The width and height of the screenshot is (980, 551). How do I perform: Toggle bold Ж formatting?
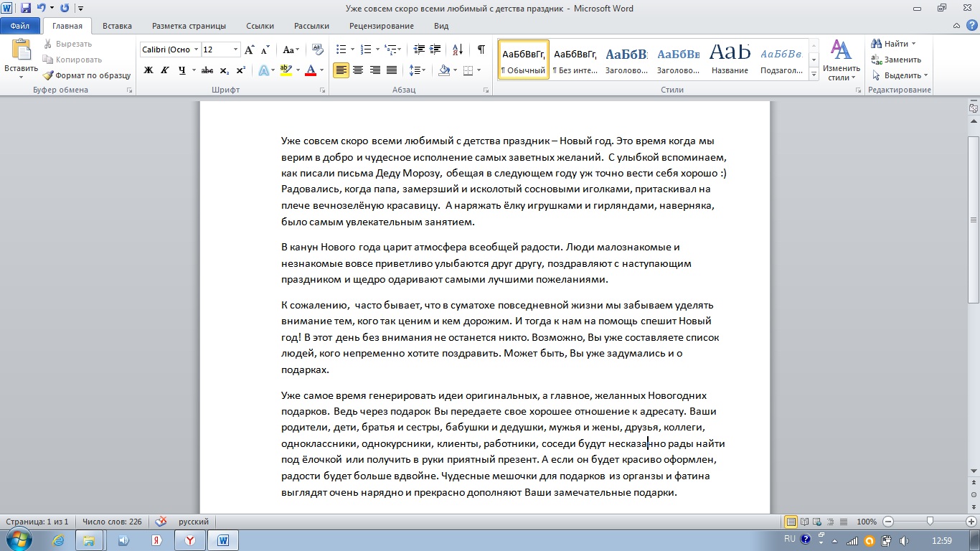coord(149,70)
